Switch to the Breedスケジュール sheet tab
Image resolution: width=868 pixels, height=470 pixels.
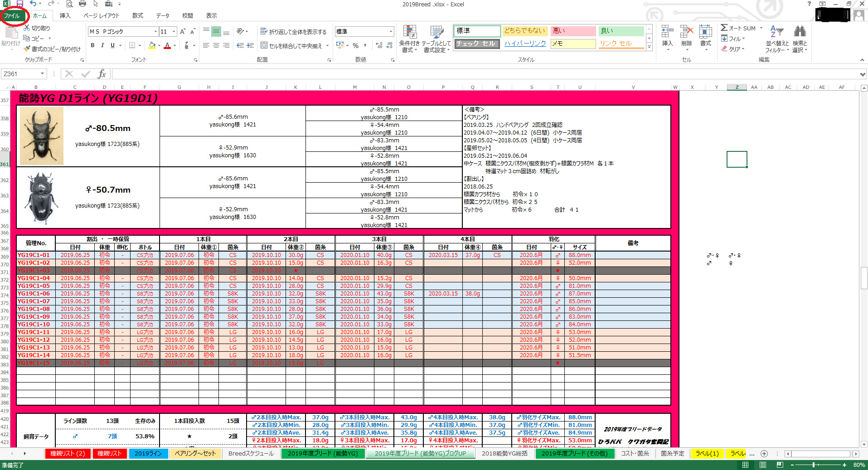[251, 453]
